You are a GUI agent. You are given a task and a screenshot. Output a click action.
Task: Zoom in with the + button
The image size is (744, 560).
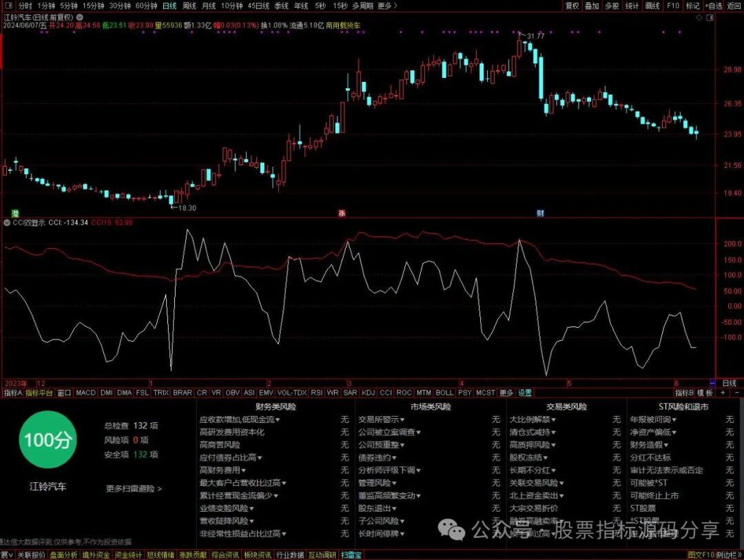pos(723,393)
